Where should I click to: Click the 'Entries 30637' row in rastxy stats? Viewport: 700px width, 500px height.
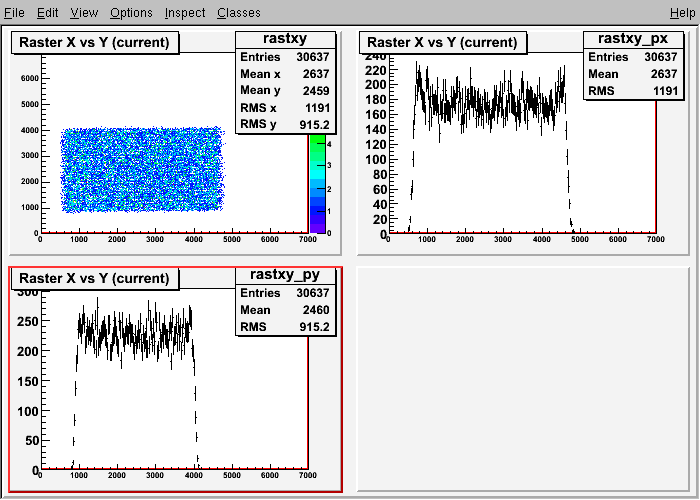point(285,57)
